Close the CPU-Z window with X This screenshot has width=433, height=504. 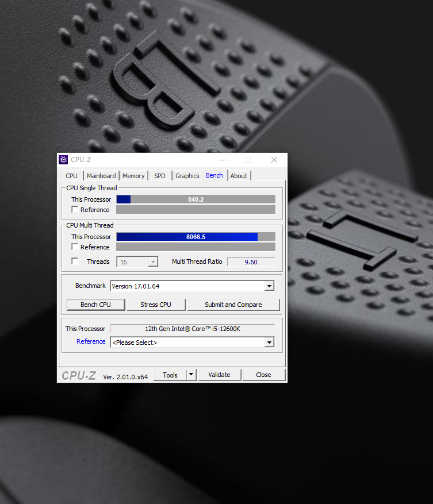(x=274, y=160)
